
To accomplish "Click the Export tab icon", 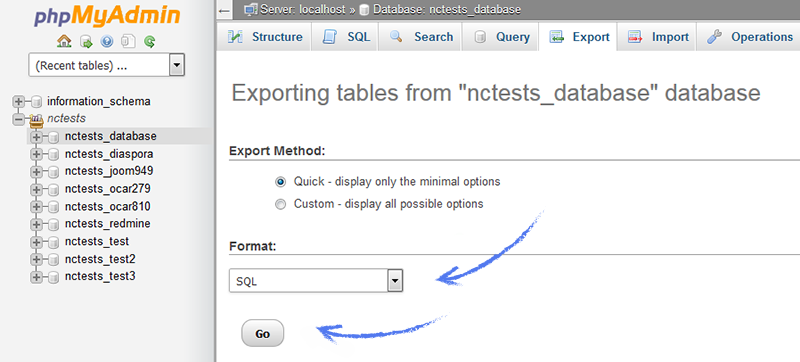I will tap(556, 37).
